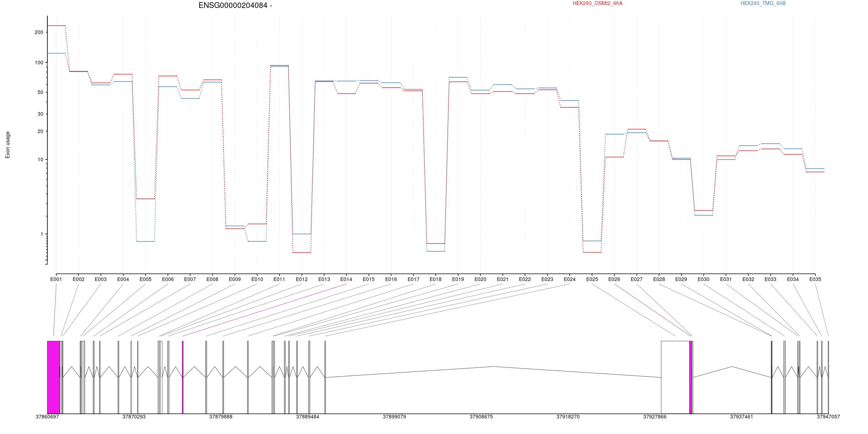Click the E011 exon label

click(x=279, y=279)
